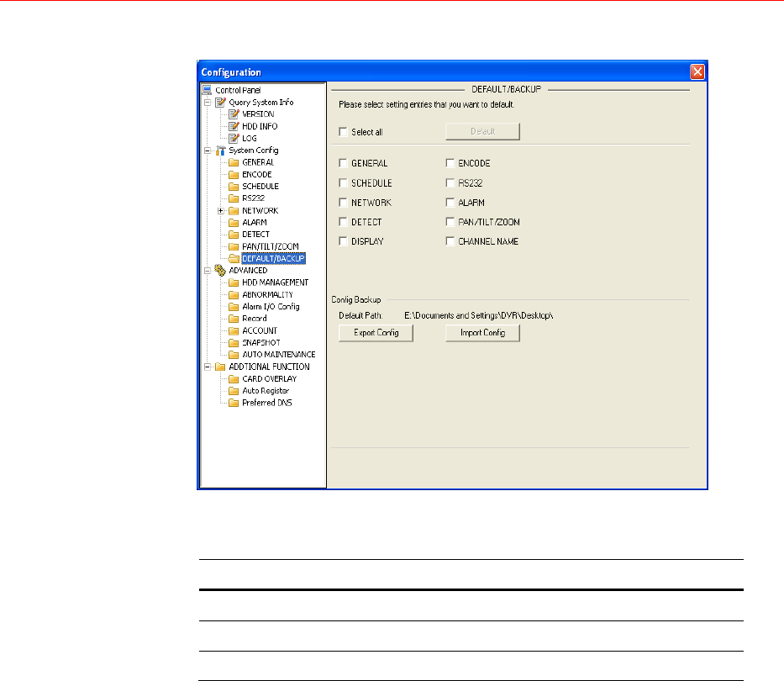Screen dimensions: 784x681
Task: Select the Record label in tree
Action: click(x=255, y=319)
